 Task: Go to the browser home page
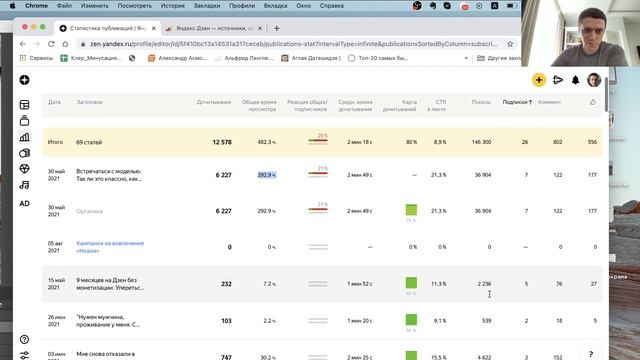pos(65,44)
